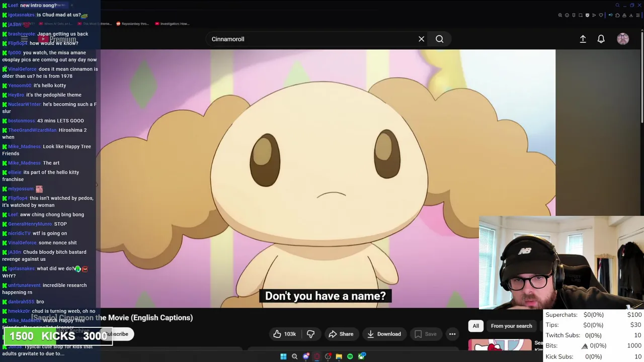Open the three-dot more actions menu
The image size is (644, 362).
(452, 334)
